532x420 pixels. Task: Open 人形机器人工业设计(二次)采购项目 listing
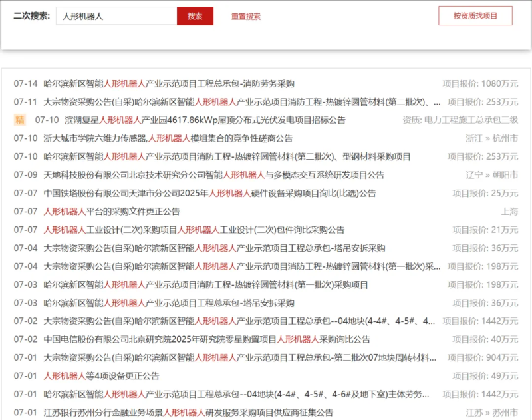pos(194,230)
